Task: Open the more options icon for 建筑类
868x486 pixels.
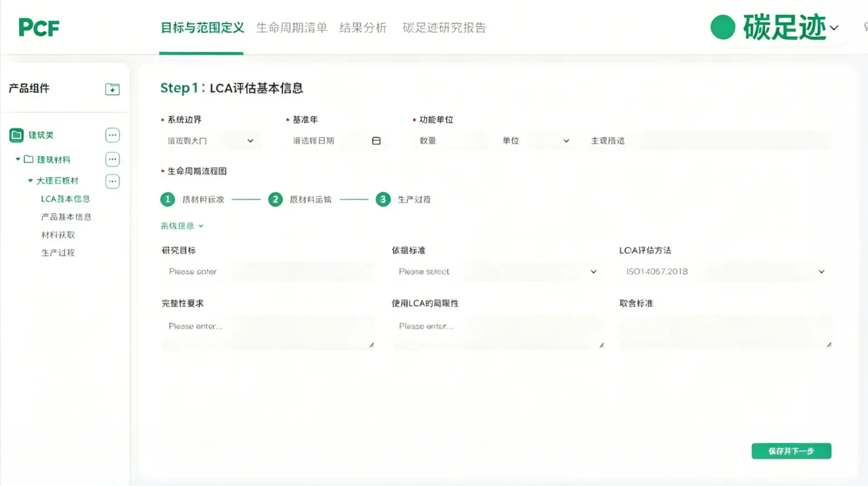Action: click(x=112, y=135)
